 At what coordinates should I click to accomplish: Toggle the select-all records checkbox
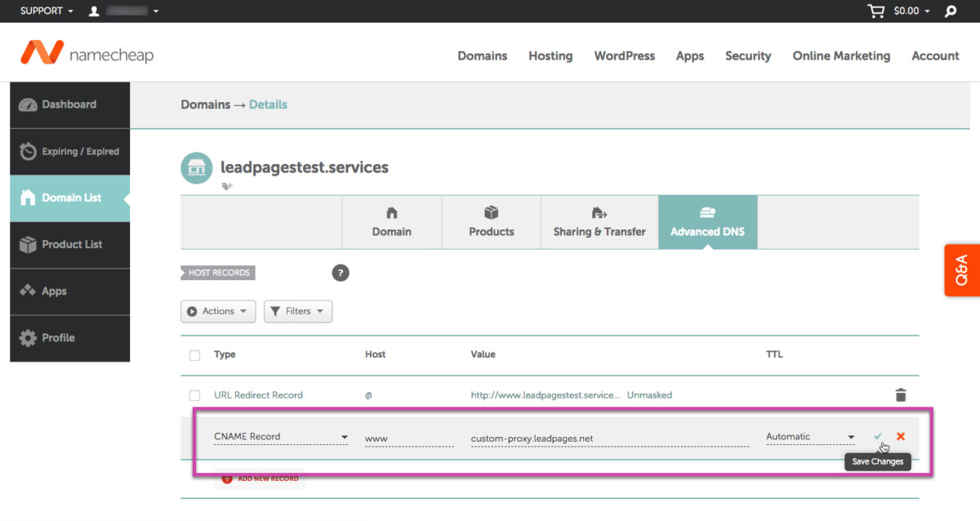coord(194,355)
